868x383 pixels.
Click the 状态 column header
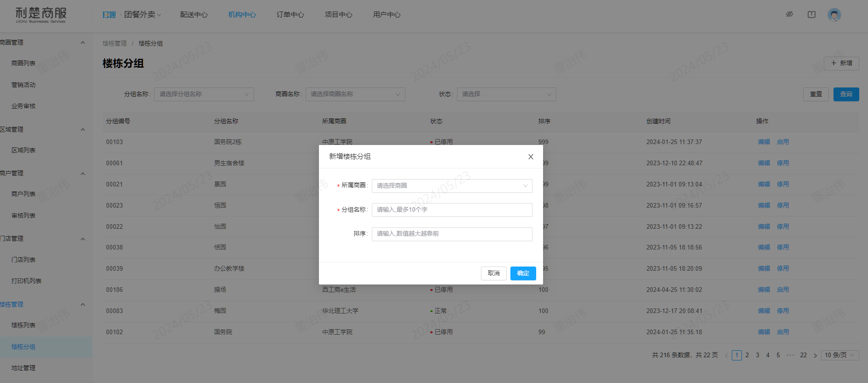click(x=436, y=121)
